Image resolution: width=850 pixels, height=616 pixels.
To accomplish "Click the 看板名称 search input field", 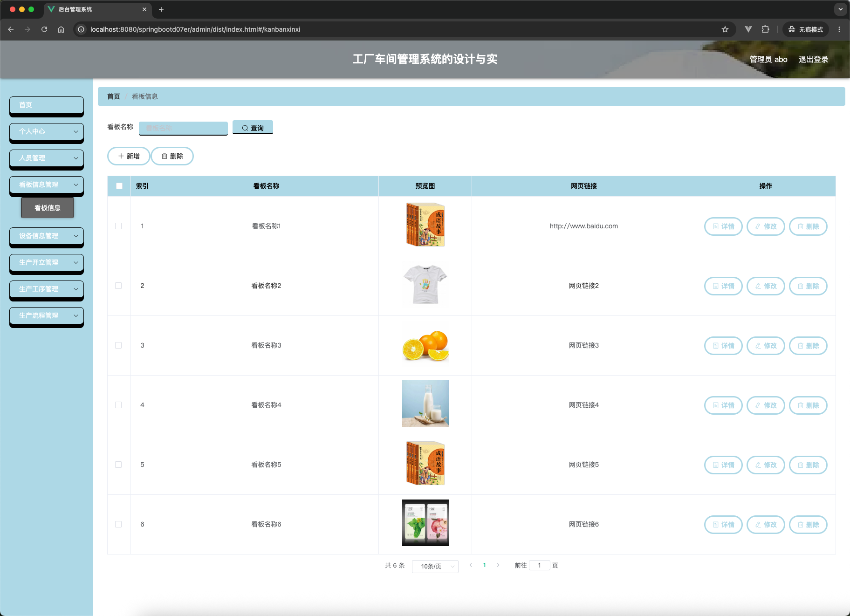I will click(183, 128).
